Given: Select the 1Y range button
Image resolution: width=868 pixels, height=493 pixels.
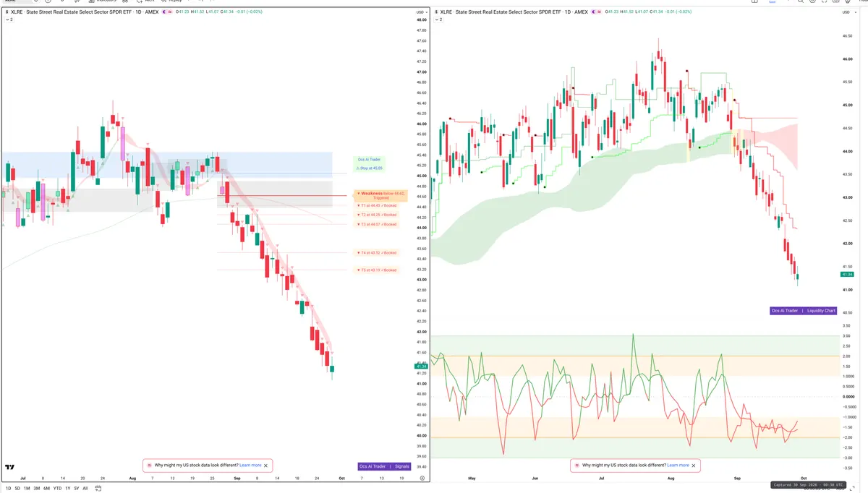Looking at the screenshot, I should [67, 489].
